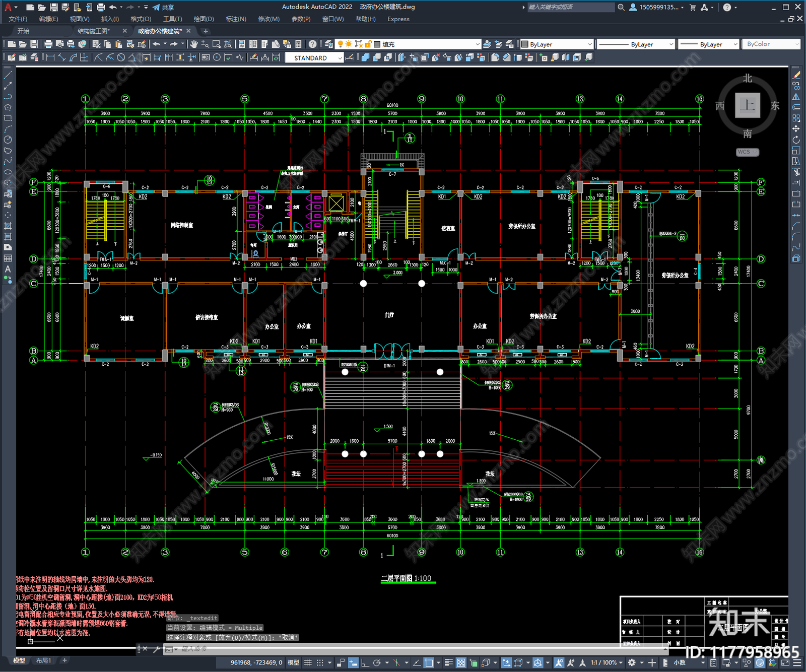Select the Pan hand tool
Screen dimensions: 806x672
pyautogui.click(x=194, y=44)
